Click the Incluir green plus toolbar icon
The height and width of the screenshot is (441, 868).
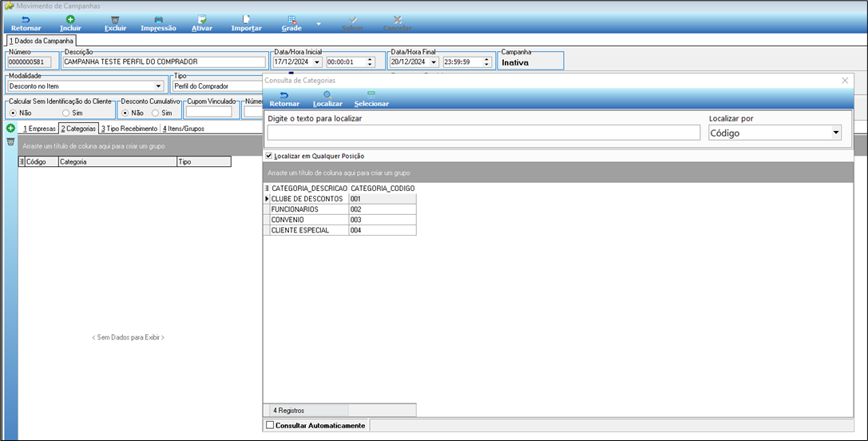point(70,20)
